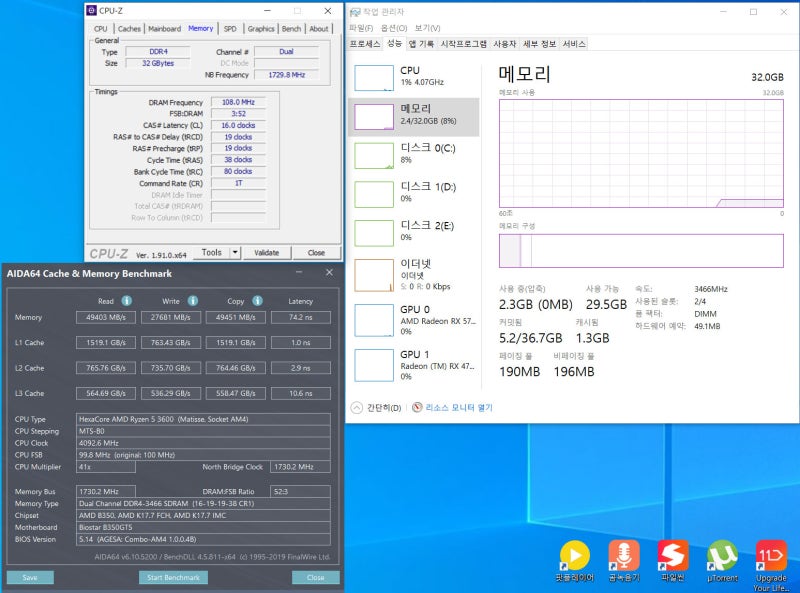Click the Resource Monitor icon
Viewport: 800px width, 593px height.
(417, 407)
